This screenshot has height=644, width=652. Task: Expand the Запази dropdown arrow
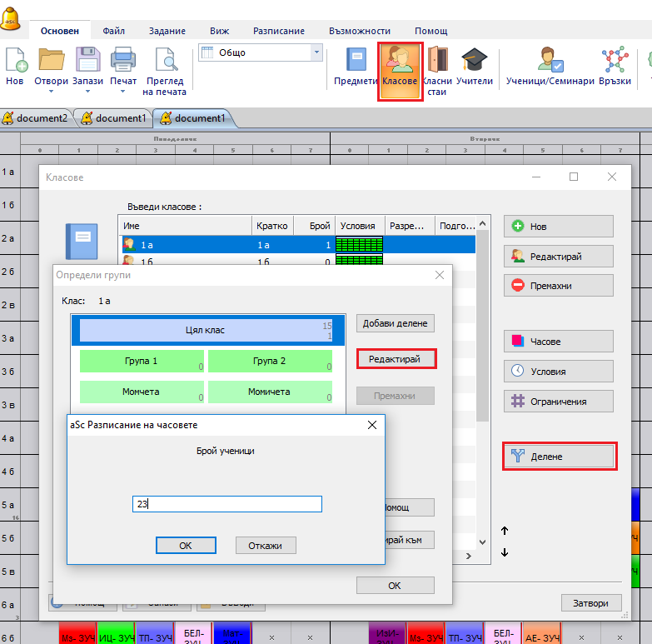(x=87, y=92)
